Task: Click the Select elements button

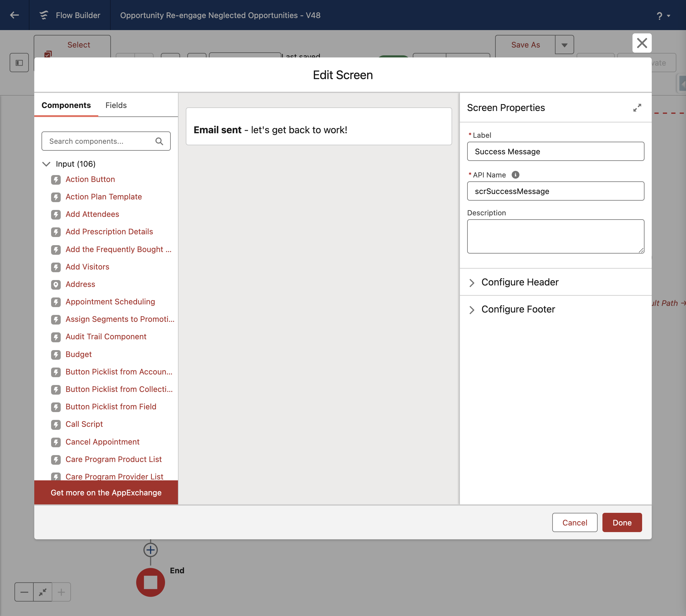Action: click(x=72, y=46)
